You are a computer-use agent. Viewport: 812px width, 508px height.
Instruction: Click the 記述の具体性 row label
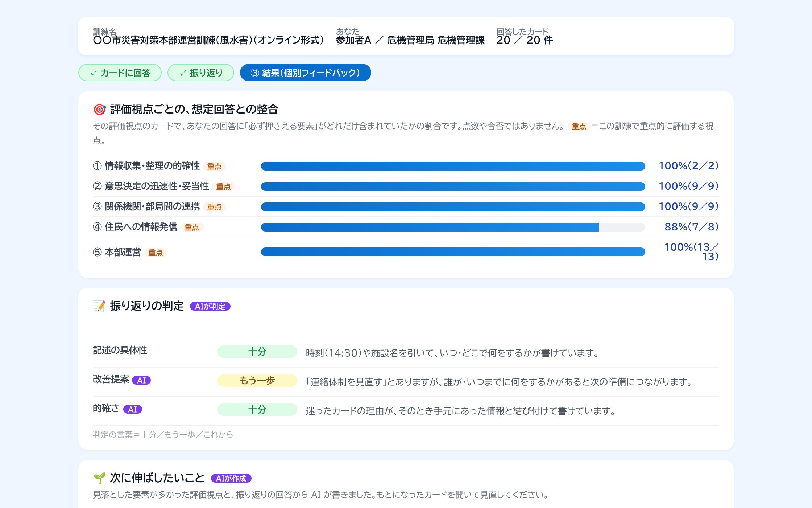[120, 350]
